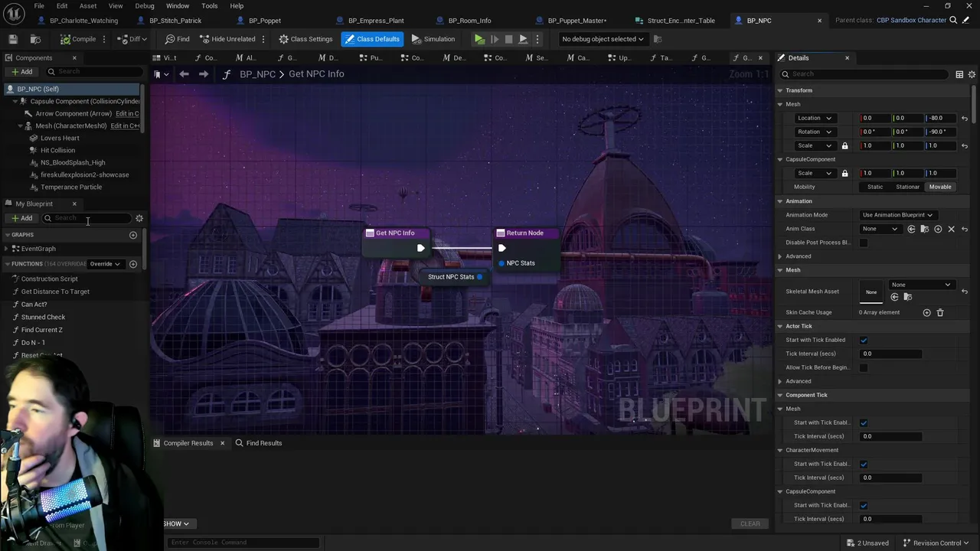This screenshot has width=980, height=551.
Task: Open the Location type dropdown
Action: click(x=815, y=118)
